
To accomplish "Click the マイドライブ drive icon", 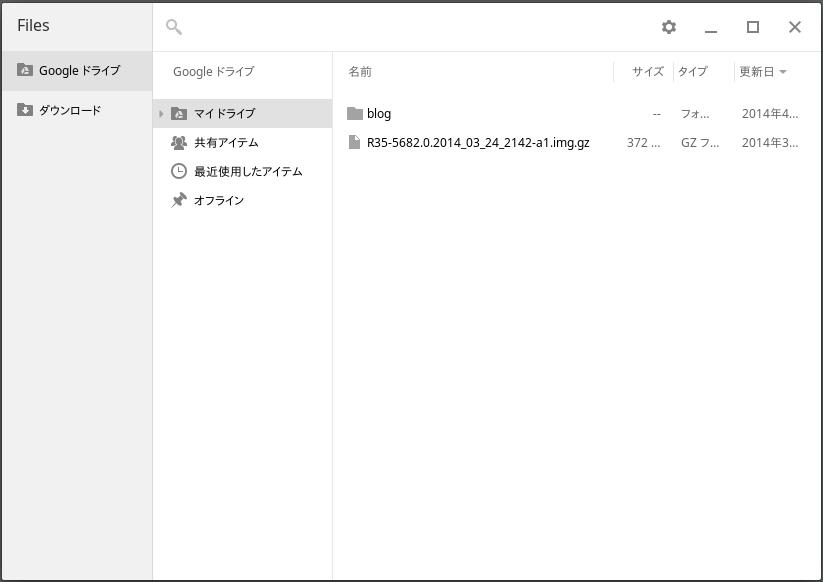I will coord(179,113).
